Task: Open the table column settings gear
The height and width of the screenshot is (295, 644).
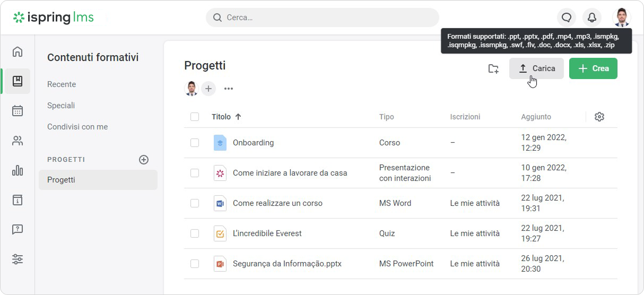Action: (599, 117)
